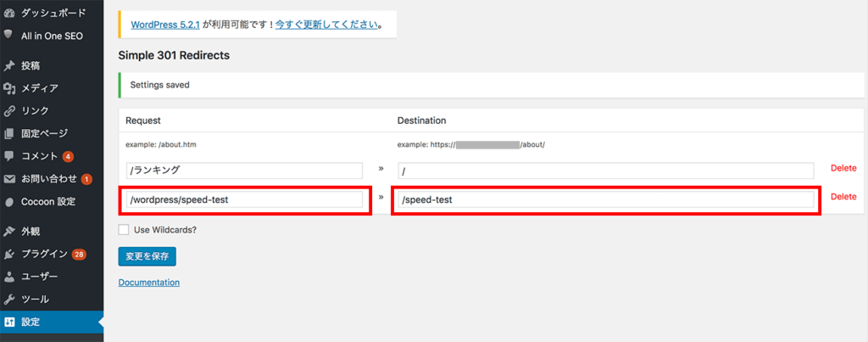Open the All in One SEO menu

tap(52, 36)
